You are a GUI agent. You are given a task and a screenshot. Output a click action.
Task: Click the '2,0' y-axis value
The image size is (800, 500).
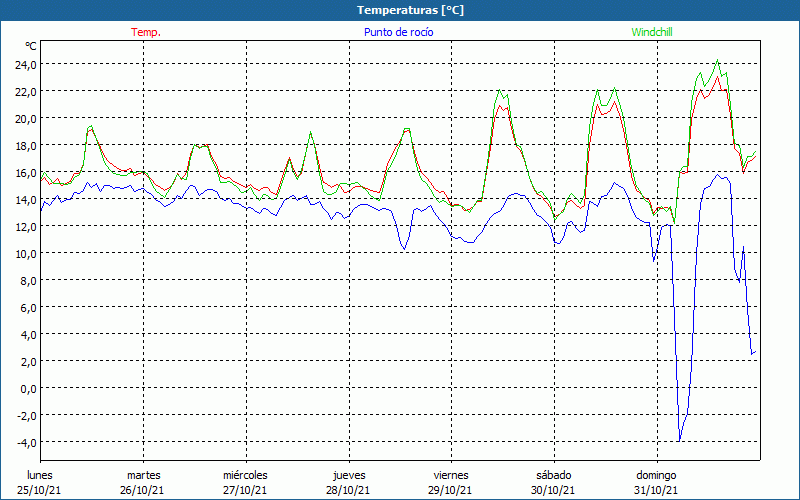tap(28, 361)
